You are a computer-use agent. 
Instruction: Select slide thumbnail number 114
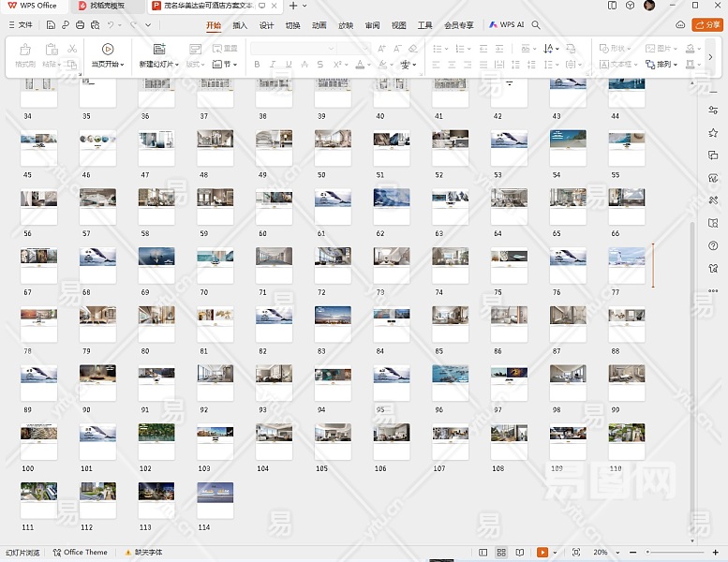215,500
